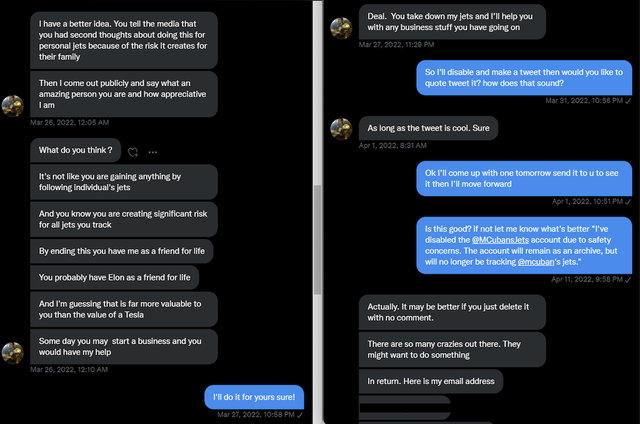Click avatar next to "Some day you may start a business"
The width and height of the screenshot is (640, 424).
pyautogui.click(x=13, y=352)
